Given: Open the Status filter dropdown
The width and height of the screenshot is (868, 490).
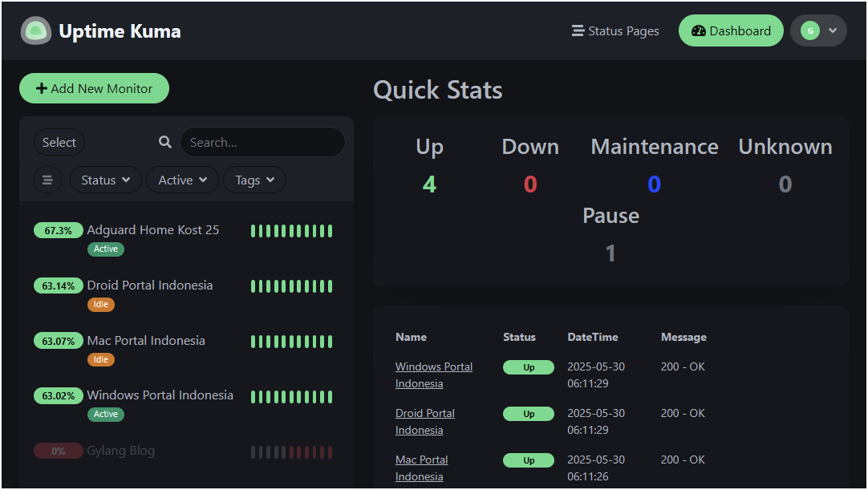Looking at the screenshot, I should [x=106, y=180].
